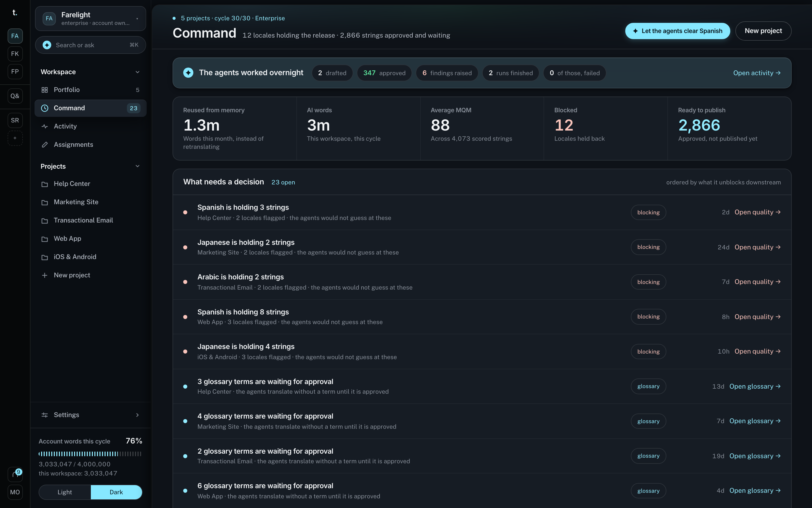Click the Blocked 12 value

[564, 125]
